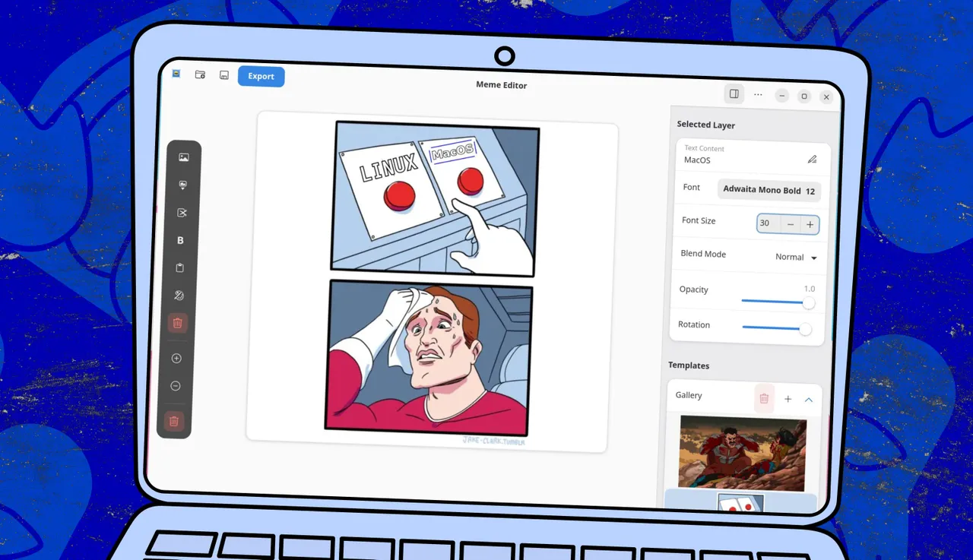The image size is (973, 560).
Task: Click the bold text tool icon
Action: pos(181,240)
